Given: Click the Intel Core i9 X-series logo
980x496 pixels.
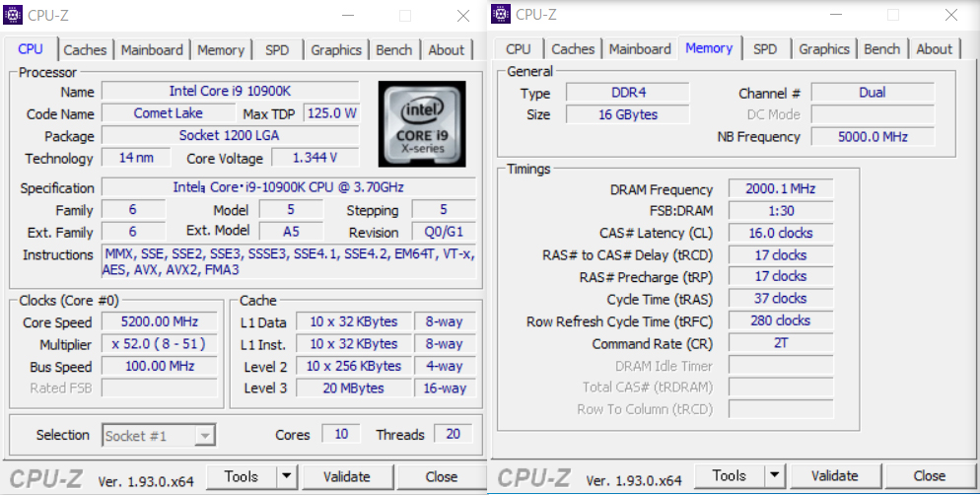Looking at the screenshot, I should click(x=422, y=124).
